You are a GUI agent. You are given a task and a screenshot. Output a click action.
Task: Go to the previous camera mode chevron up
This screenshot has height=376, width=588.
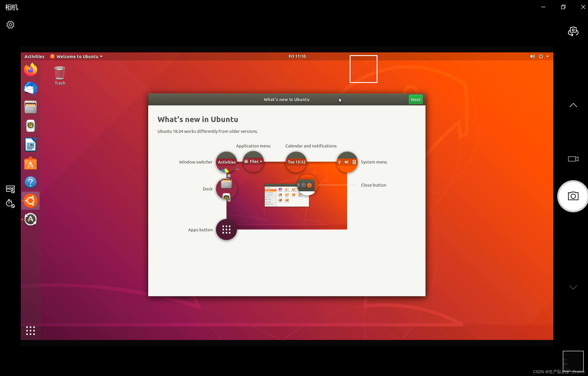click(573, 105)
